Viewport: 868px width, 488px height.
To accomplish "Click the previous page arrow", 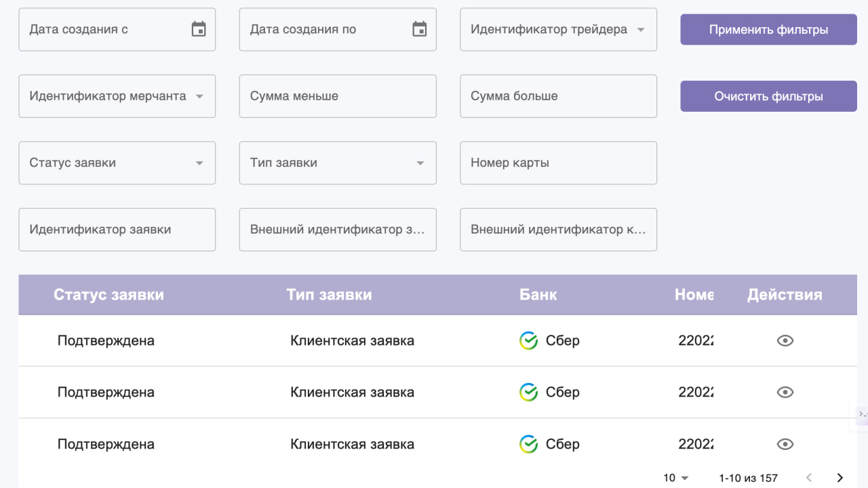I will (x=808, y=478).
